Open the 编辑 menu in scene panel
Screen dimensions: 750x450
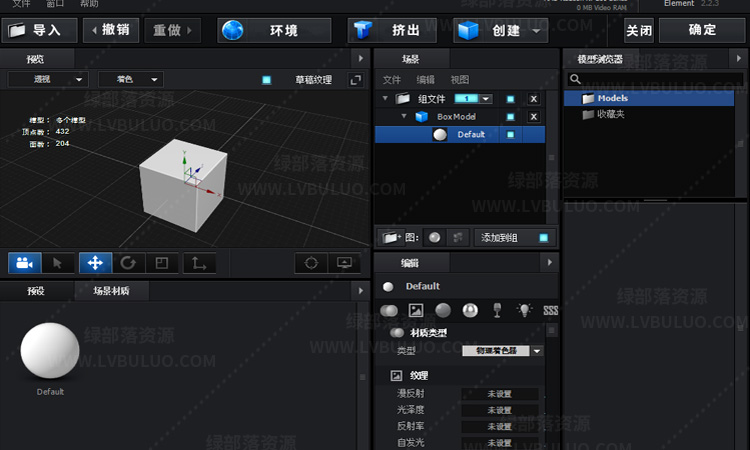pos(426,79)
